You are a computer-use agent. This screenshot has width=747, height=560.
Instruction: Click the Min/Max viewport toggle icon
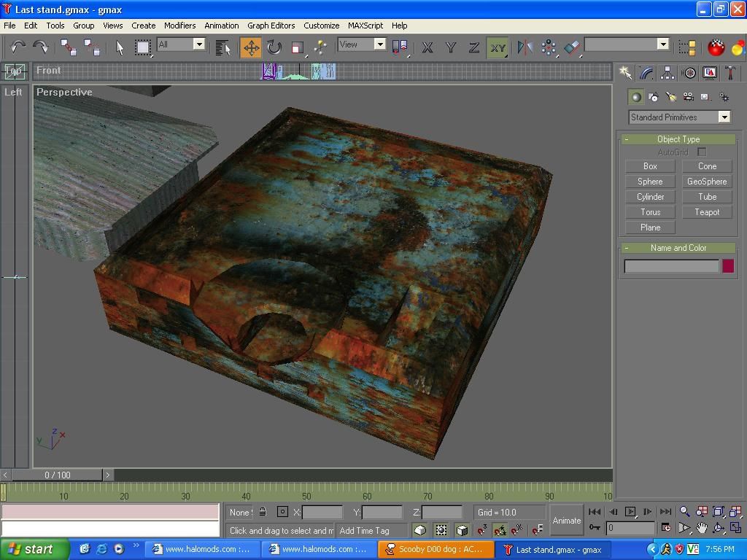pyautogui.click(x=735, y=528)
